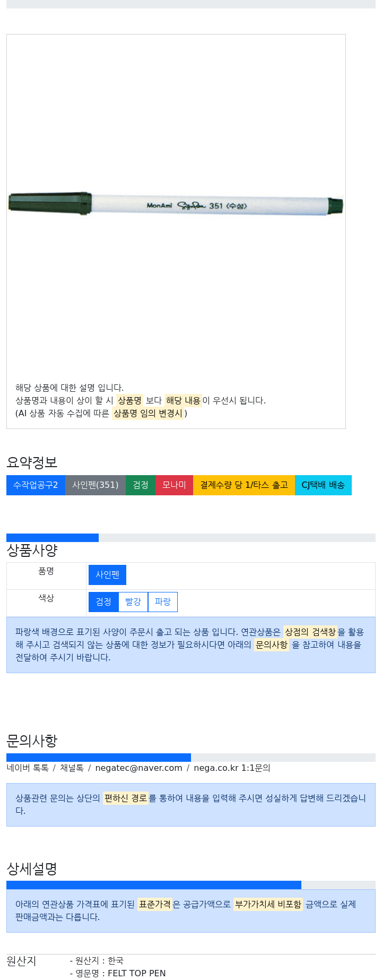Select the 수작업공구2 category tag
Viewport: 382px width, 980px height.
36,485
